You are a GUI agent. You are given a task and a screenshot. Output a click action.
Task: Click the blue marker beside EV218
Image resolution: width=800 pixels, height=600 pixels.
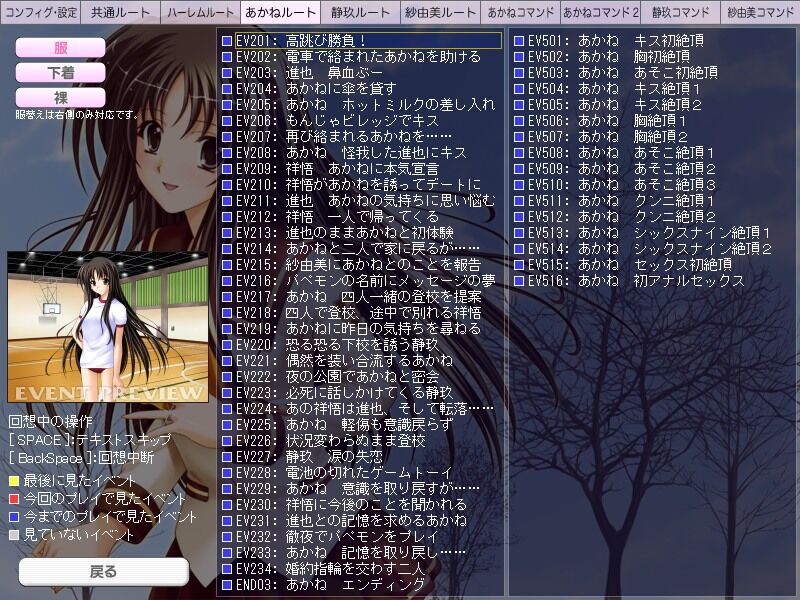[x=227, y=313]
